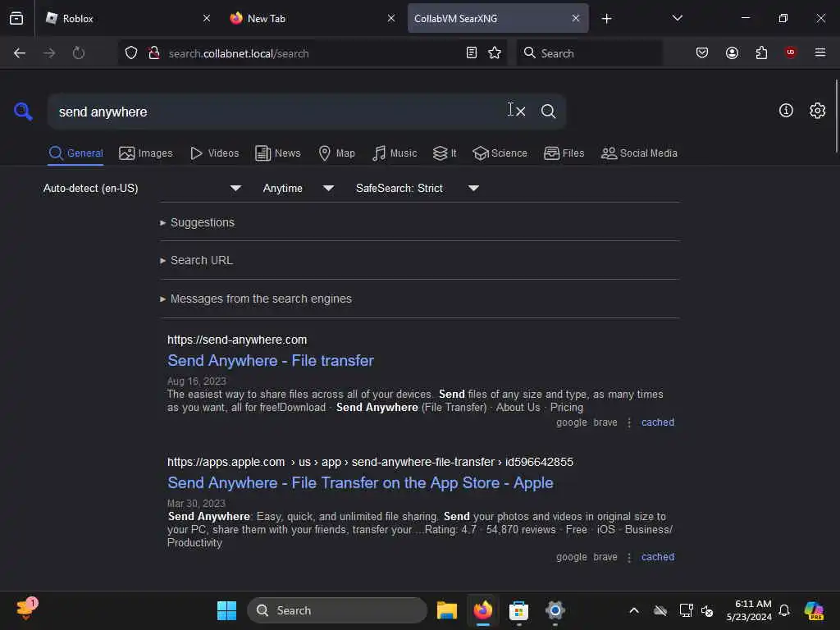
Task: Open tracking protection shield icon
Action: (x=131, y=53)
